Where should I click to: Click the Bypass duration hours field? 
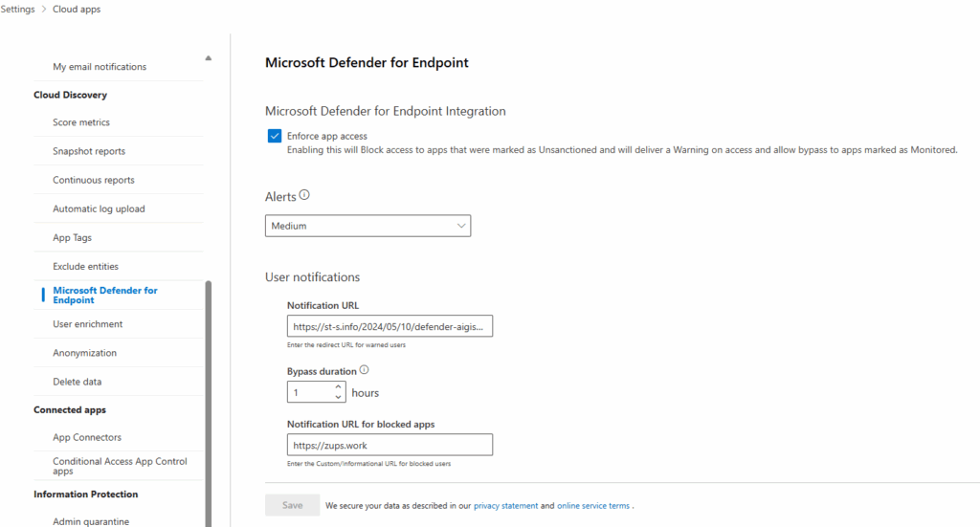(316, 392)
